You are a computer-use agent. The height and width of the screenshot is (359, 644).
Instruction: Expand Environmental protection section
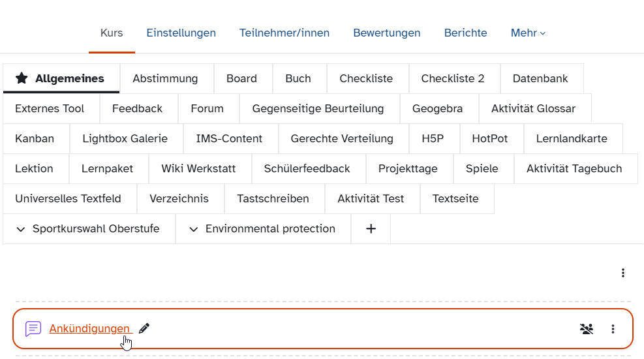[263, 229]
